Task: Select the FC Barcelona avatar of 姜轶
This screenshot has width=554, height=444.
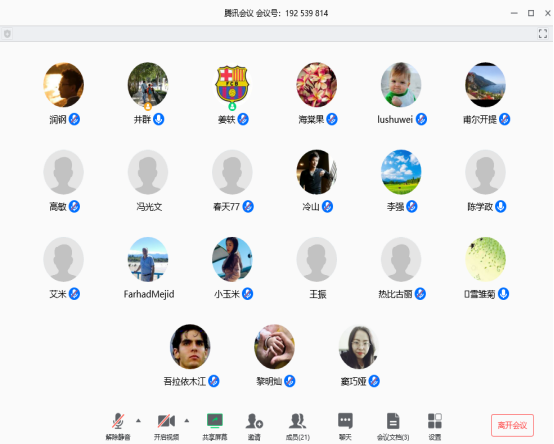Action: pyautogui.click(x=232, y=85)
